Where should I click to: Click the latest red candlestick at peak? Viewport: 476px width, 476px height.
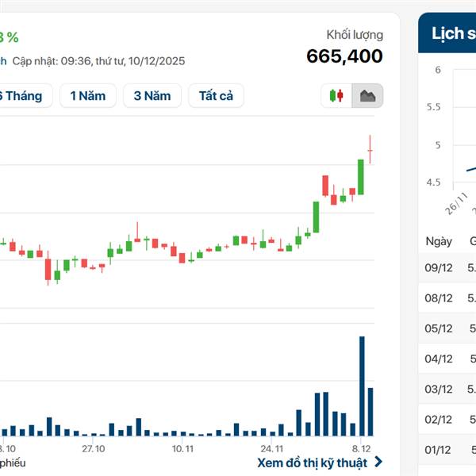(x=370, y=150)
